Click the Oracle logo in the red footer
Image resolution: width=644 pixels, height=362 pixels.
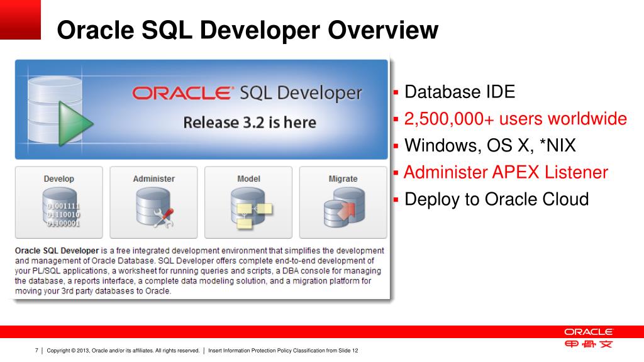(x=588, y=332)
